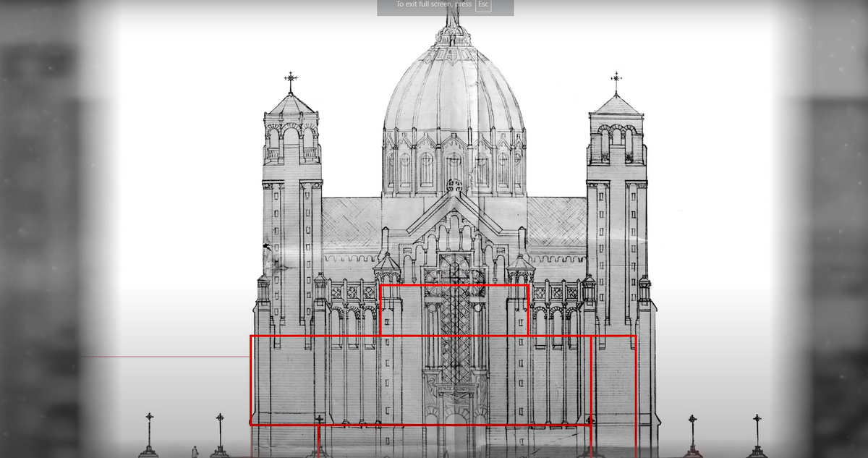Click the "Esc" key label in the fullscreen notice
Screen dimensions: 868x458
483,4
